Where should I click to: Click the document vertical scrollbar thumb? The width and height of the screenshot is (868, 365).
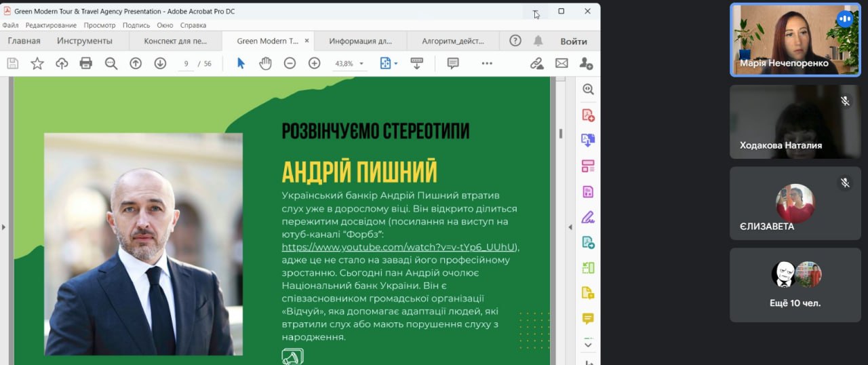(561, 133)
